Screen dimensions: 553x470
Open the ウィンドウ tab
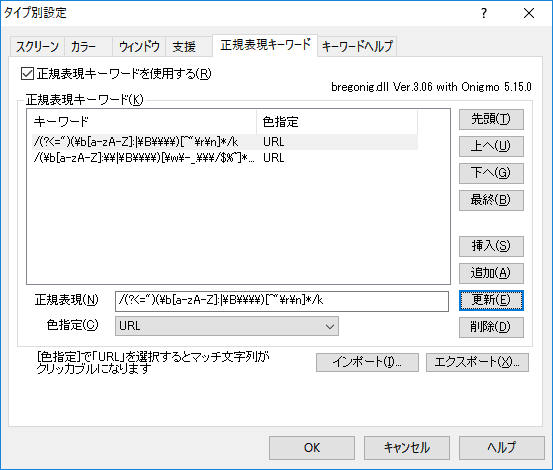[139, 46]
